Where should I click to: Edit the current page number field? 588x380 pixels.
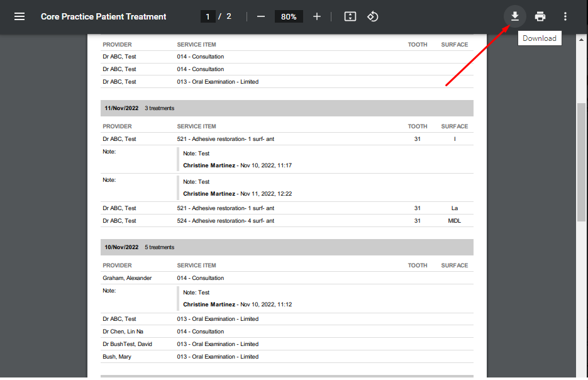coord(208,16)
